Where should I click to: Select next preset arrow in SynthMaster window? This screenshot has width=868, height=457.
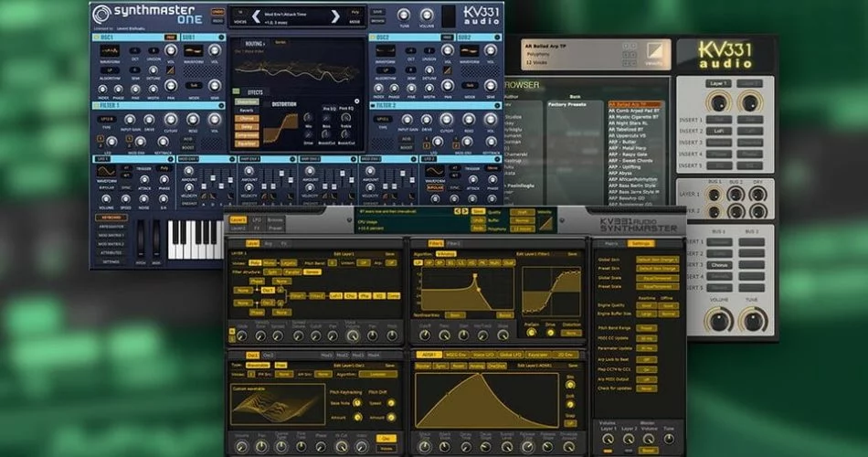coord(464,212)
